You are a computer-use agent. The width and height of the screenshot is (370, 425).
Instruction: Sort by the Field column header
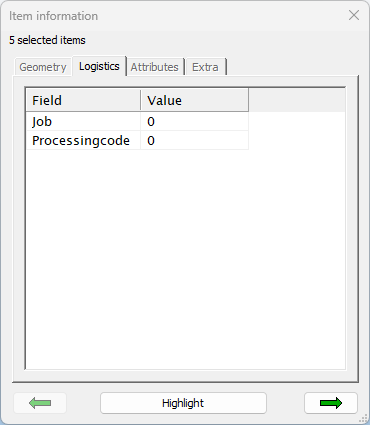pyautogui.click(x=83, y=100)
